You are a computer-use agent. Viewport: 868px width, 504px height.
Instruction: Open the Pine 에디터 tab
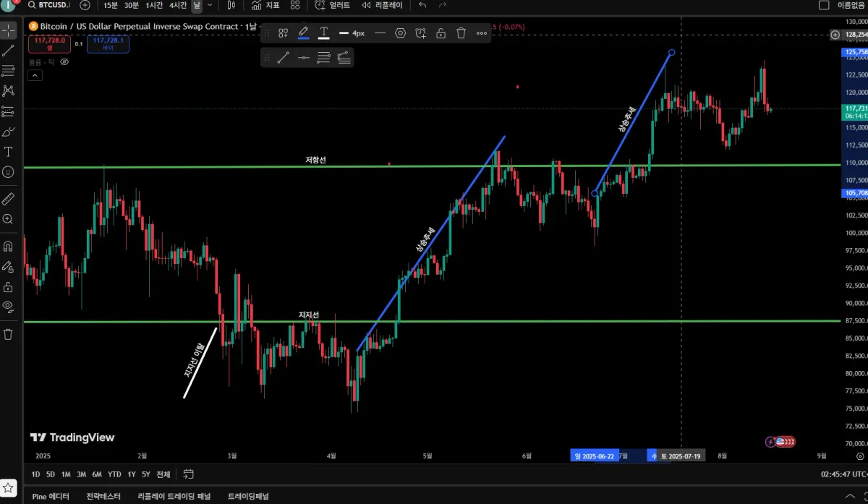[51, 497]
